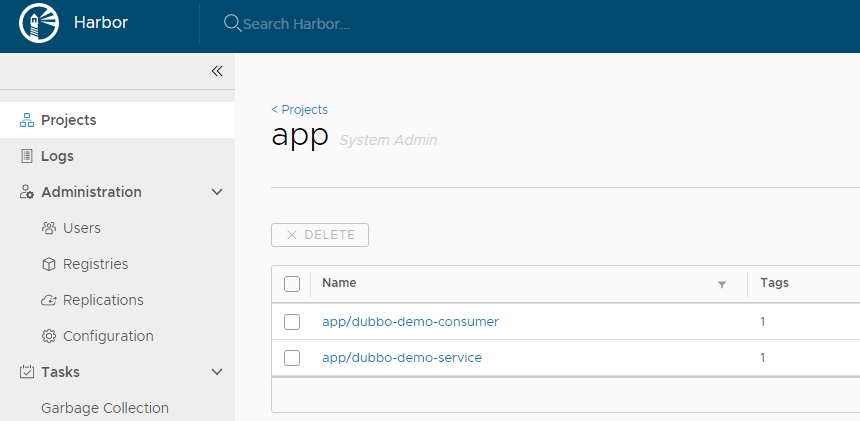Screen dimensions: 860x421
Task: Open the app/dubbo-demo-consumer repository link
Action: [x=410, y=322]
